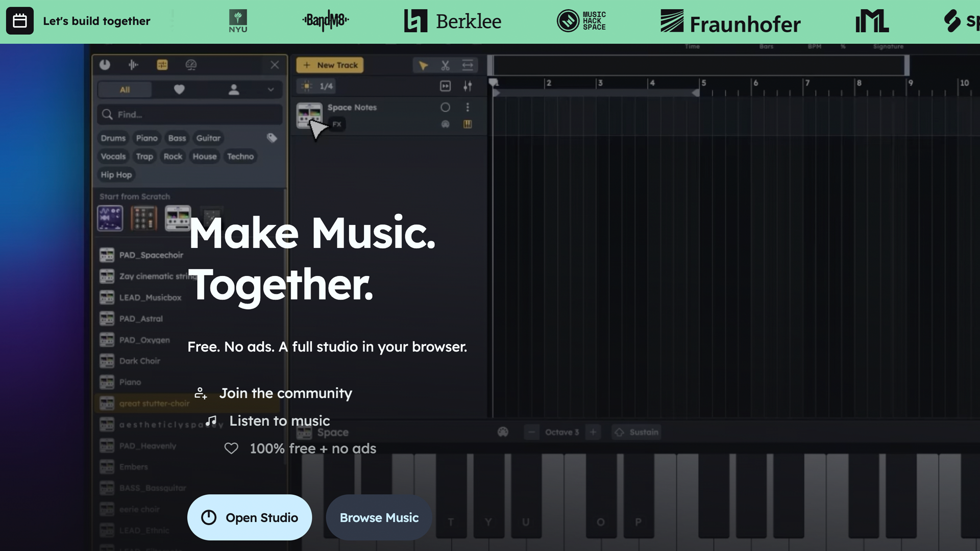Image resolution: width=980 pixels, height=551 pixels.
Task: Open the NYU partner logo
Action: (238, 21)
